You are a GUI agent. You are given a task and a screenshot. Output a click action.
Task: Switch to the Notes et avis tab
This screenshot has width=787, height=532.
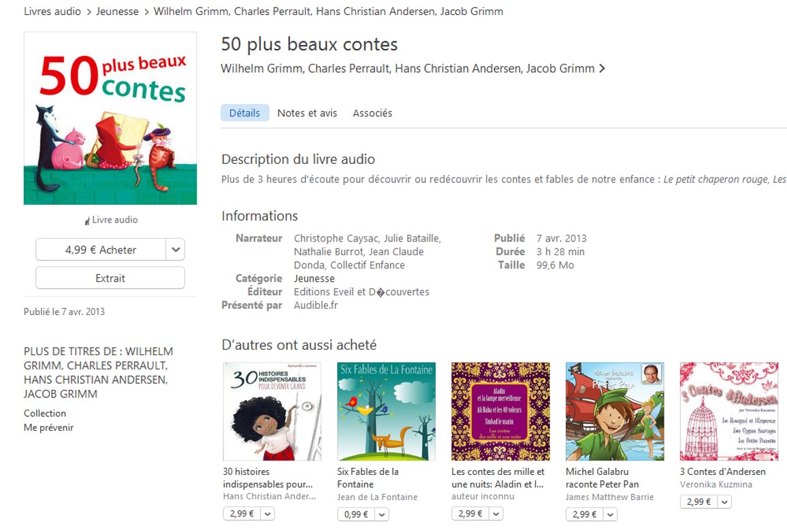pyautogui.click(x=307, y=113)
